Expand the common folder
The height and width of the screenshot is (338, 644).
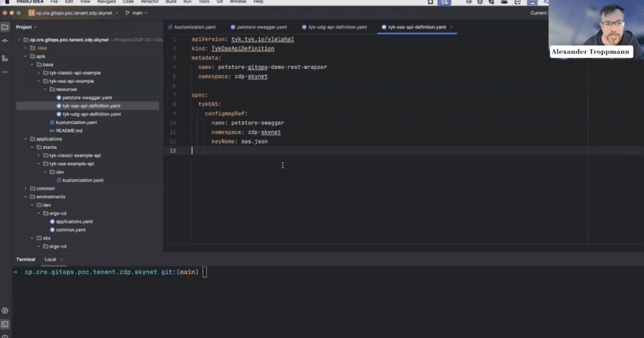(x=26, y=188)
